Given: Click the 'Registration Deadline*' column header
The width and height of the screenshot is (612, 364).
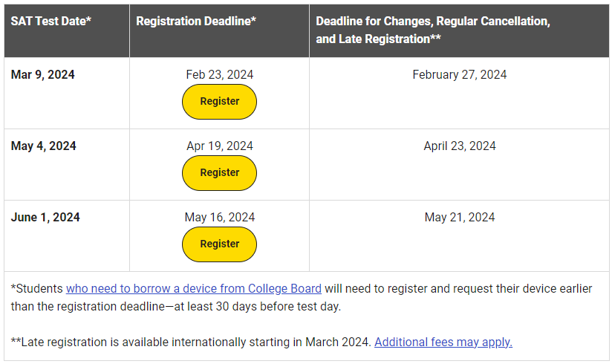Looking at the screenshot, I should 196,21.
